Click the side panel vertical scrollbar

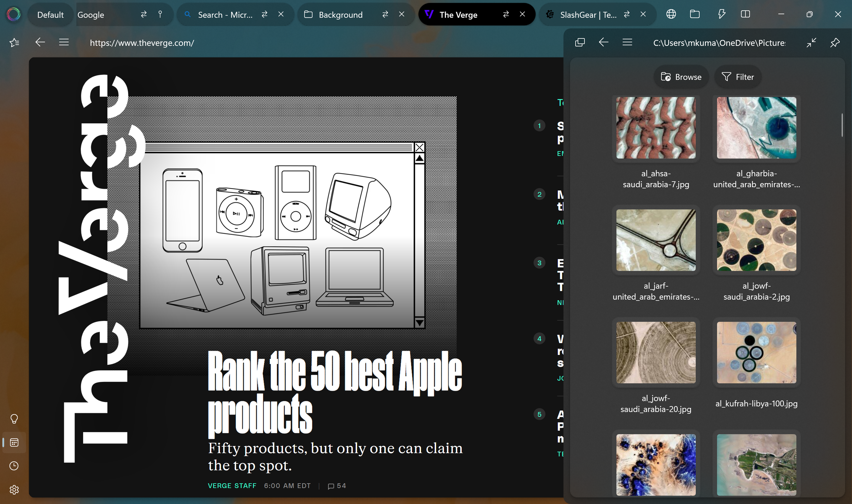tap(842, 125)
